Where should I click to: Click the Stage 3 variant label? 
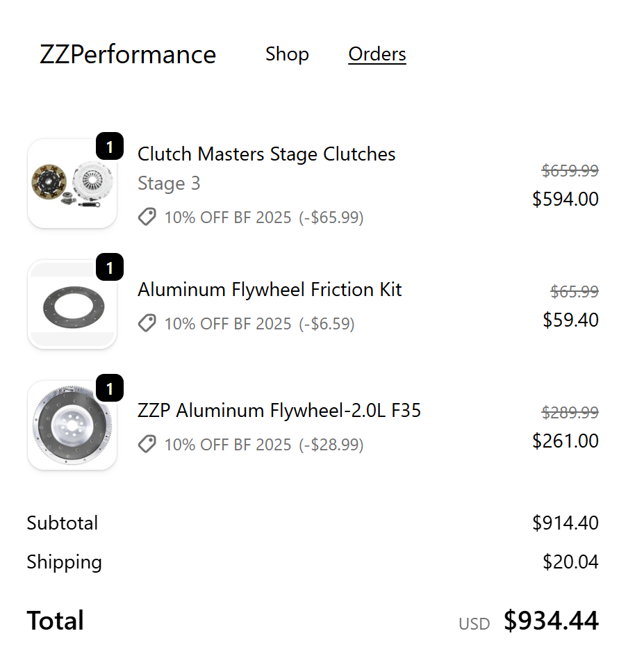point(169,183)
